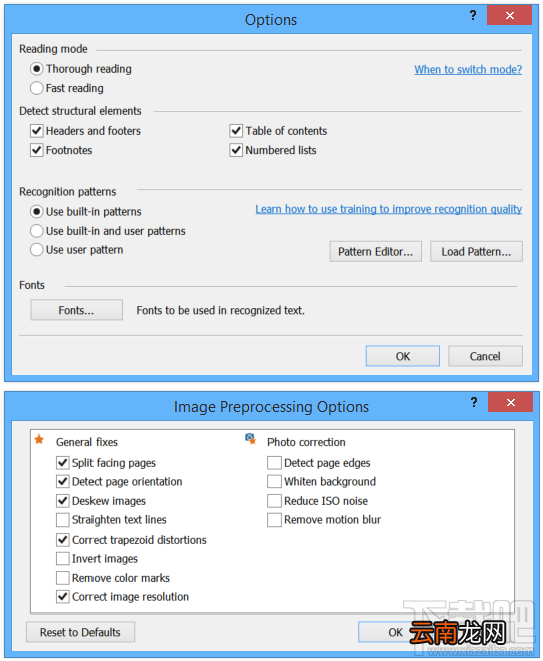Click the Load Pattern button

pos(476,252)
